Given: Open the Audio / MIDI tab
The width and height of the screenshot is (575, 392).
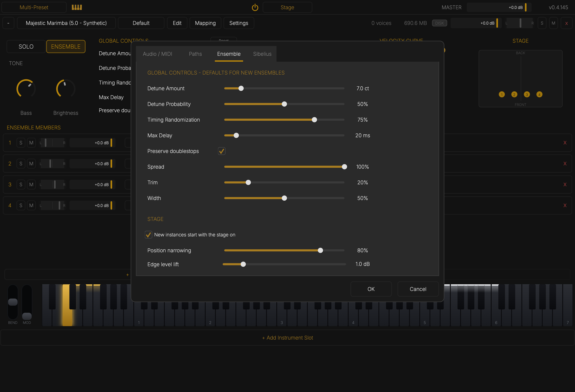Looking at the screenshot, I should tap(157, 54).
